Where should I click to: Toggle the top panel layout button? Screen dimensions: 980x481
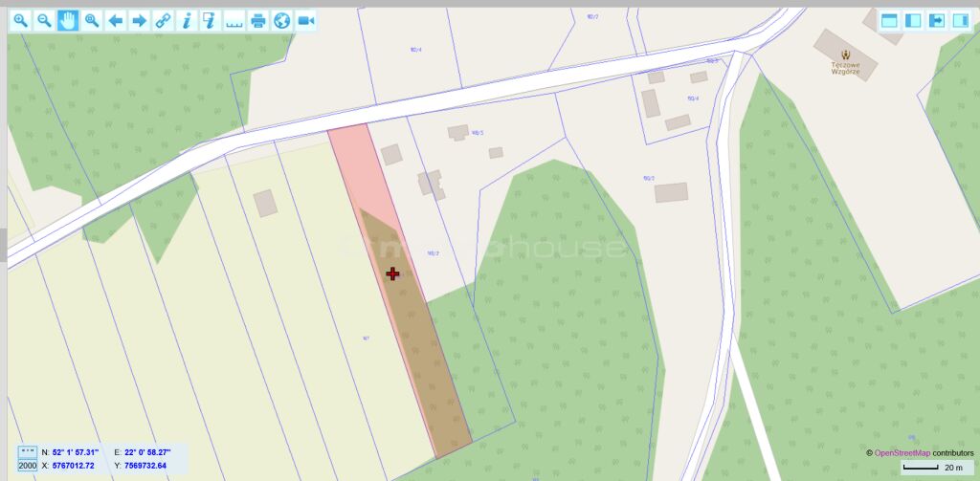[x=889, y=21]
